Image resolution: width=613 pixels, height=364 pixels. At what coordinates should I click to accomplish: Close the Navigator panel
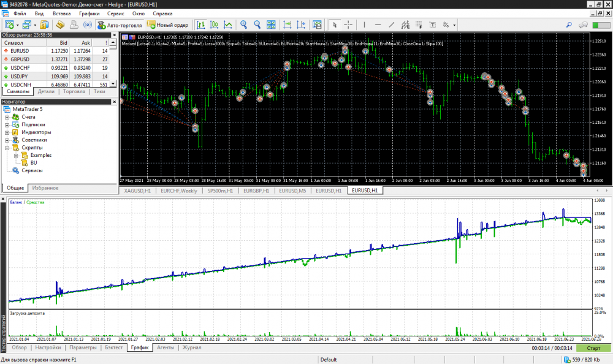114,102
